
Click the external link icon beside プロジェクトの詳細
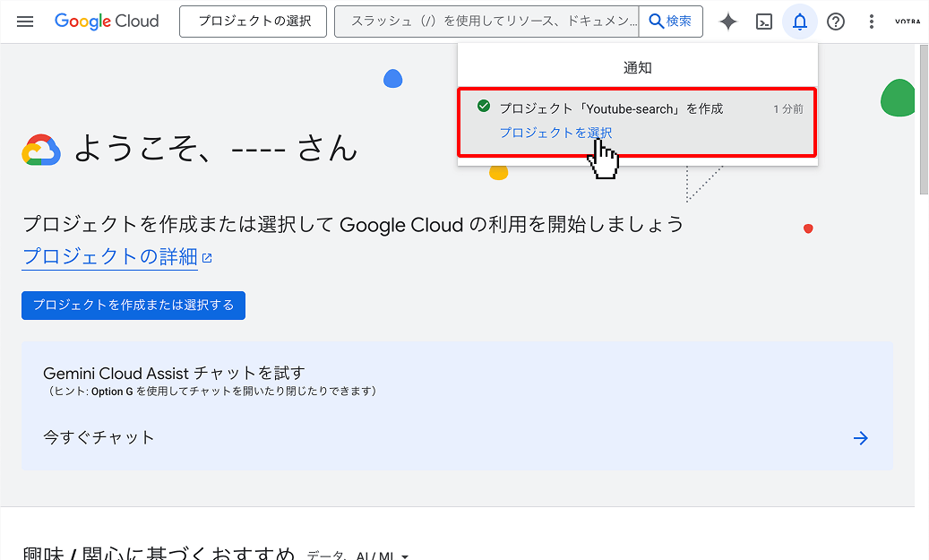207,258
